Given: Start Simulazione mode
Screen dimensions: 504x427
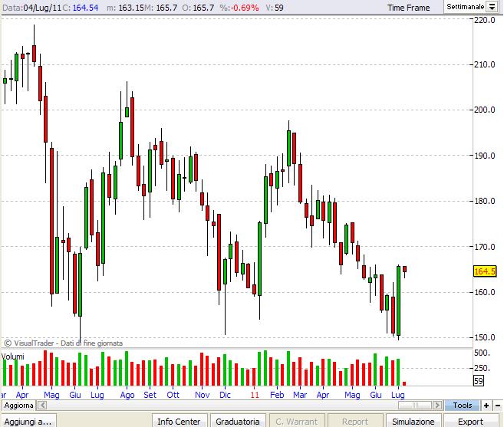Looking at the screenshot, I should pos(413,421).
